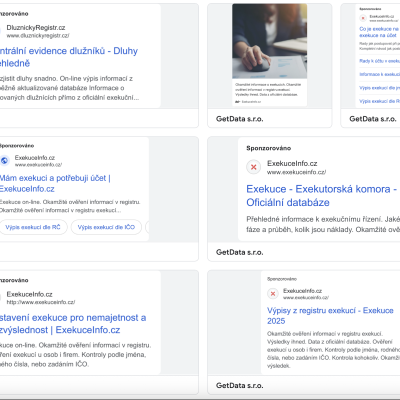Click the www.dluznickyregistr.cz URL text
The width and height of the screenshot is (400, 400).
click(x=38, y=35)
